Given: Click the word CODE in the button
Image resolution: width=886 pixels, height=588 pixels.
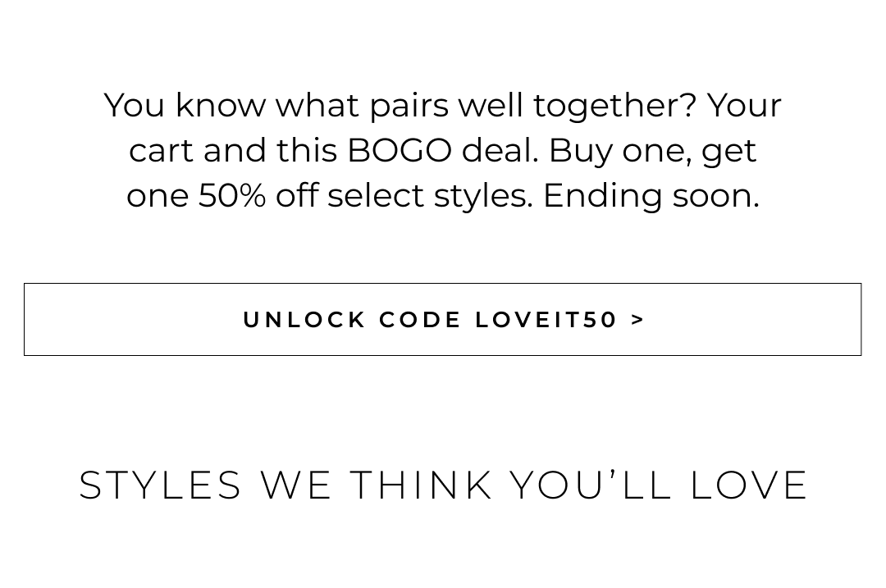Looking at the screenshot, I should pos(420,320).
